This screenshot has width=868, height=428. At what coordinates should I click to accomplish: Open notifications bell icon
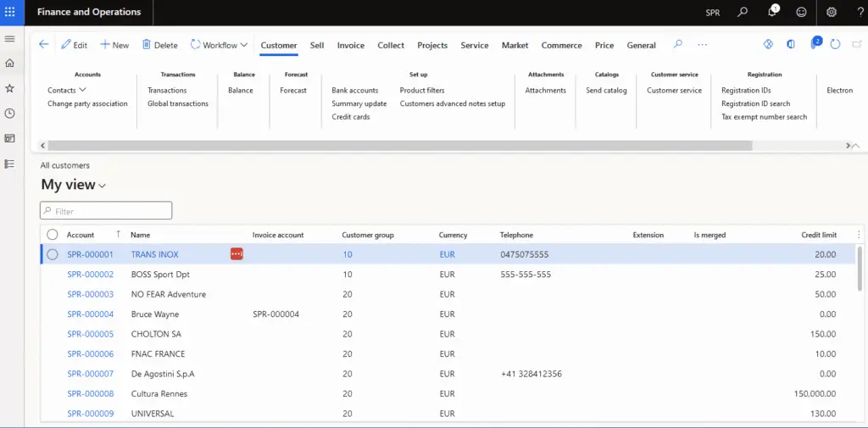(772, 12)
